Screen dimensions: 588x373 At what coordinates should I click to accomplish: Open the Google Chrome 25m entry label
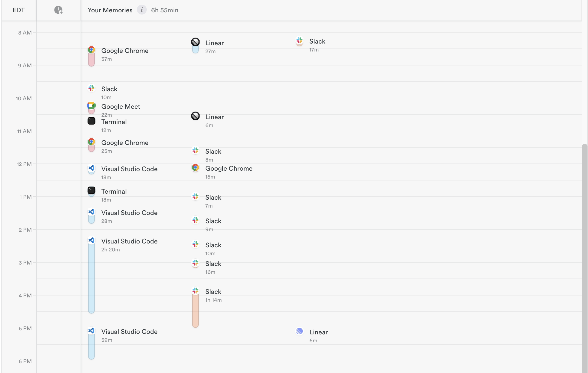click(x=125, y=143)
